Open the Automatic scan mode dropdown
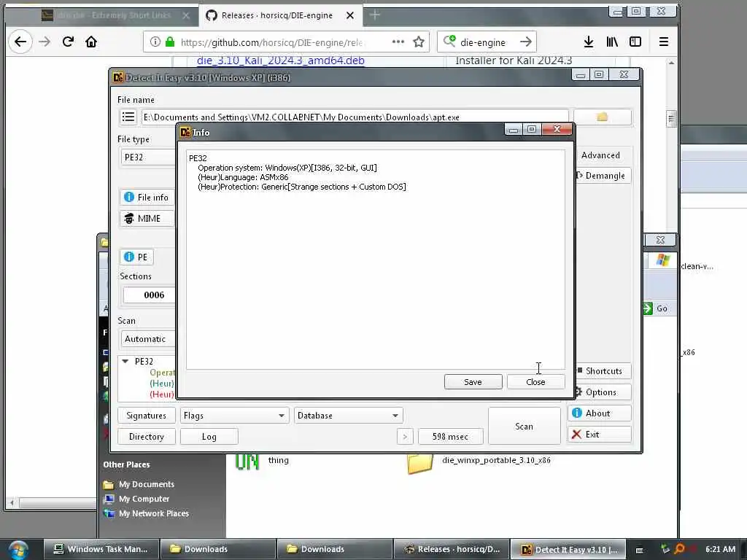747x560 pixels. click(149, 338)
